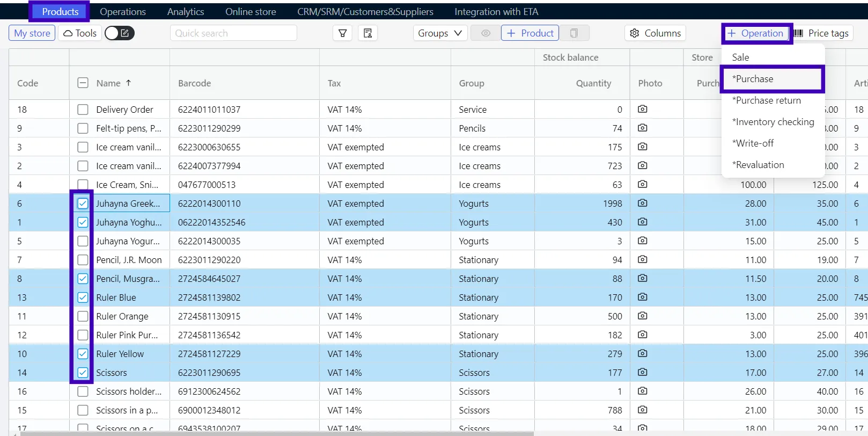Open photo camera icon for barcode 6223000630655

pyautogui.click(x=642, y=147)
